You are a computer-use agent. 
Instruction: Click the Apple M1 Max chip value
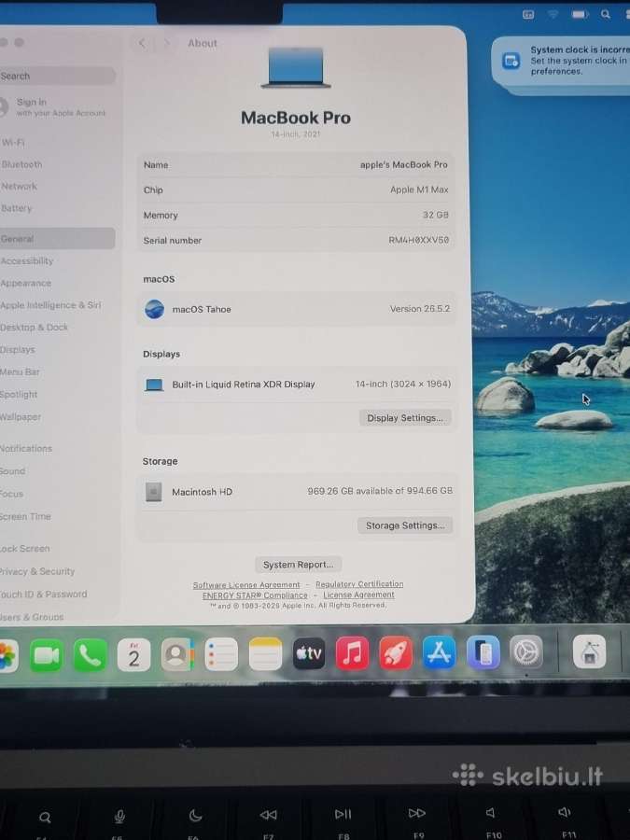pyautogui.click(x=419, y=189)
